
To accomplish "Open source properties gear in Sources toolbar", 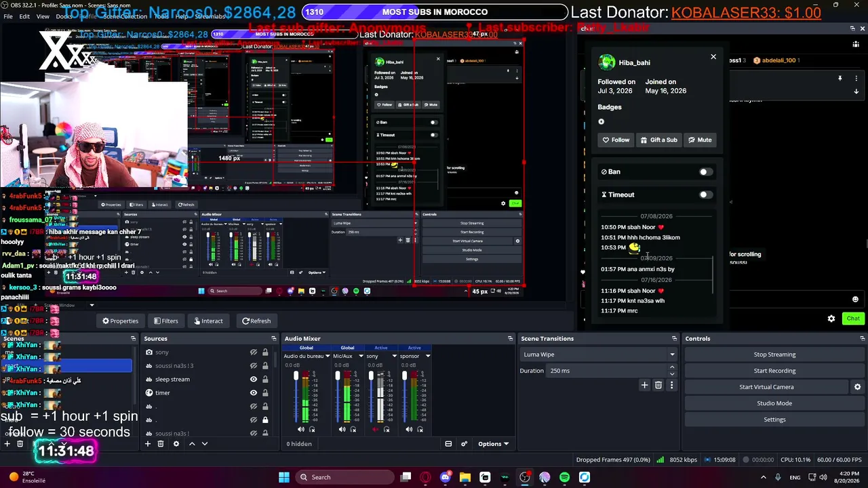I will click(x=176, y=444).
